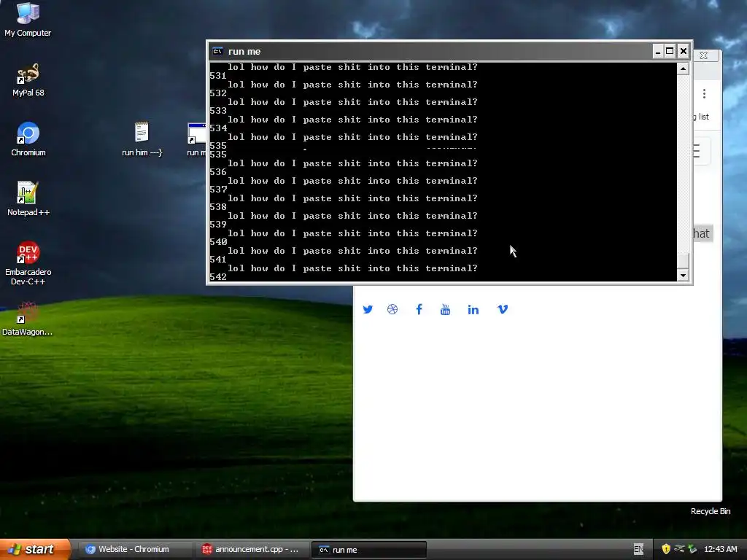Open the console system menu icon in 'run me' title bar
Screen dimensions: 747x560
point(217,52)
